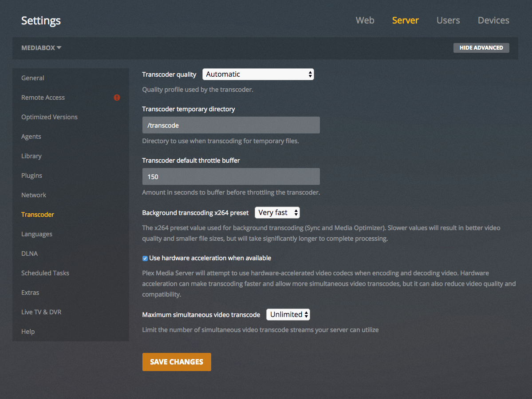This screenshot has height=399, width=532.
Task: Click the throttle buffer input field
Action: [x=231, y=177]
